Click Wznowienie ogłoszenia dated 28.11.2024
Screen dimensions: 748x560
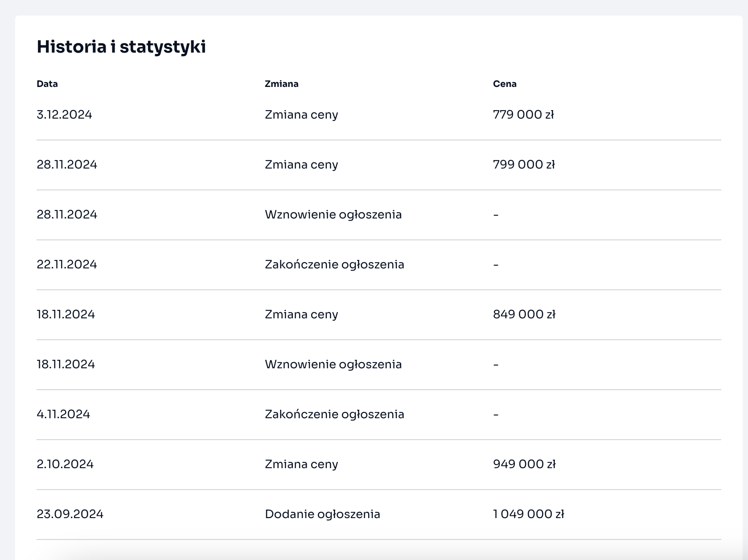(333, 214)
